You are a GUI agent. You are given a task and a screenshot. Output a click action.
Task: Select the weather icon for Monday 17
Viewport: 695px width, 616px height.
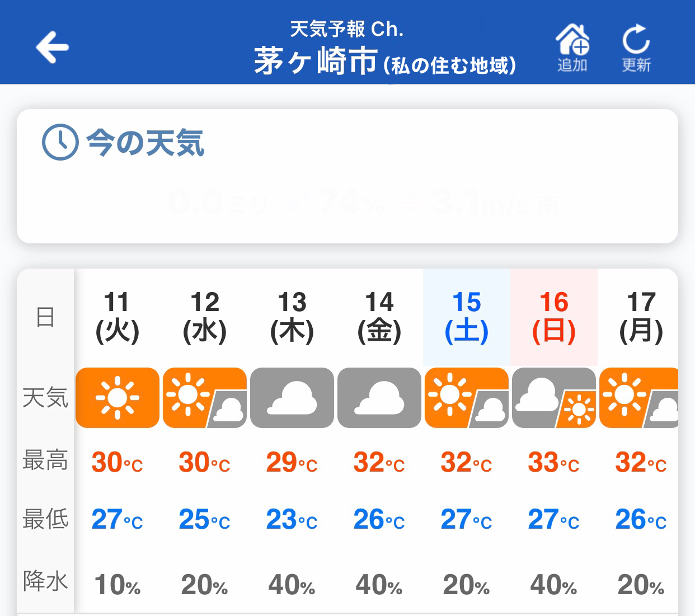tap(639, 398)
